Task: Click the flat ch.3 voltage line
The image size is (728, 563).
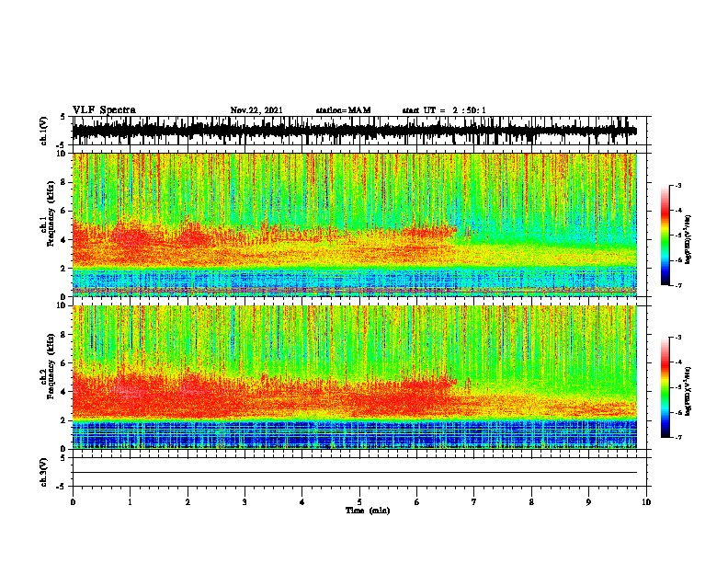Action: 354,473
